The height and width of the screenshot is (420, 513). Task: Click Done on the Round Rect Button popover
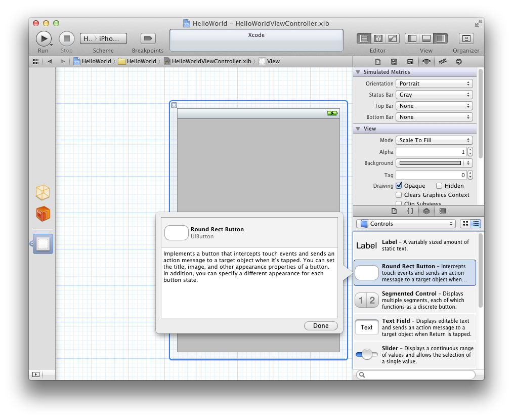click(x=321, y=325)
